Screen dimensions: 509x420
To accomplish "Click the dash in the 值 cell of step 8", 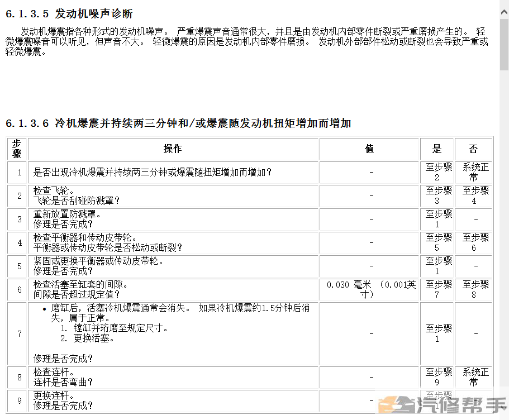I will pyautogui.click(x=371, y=377).
